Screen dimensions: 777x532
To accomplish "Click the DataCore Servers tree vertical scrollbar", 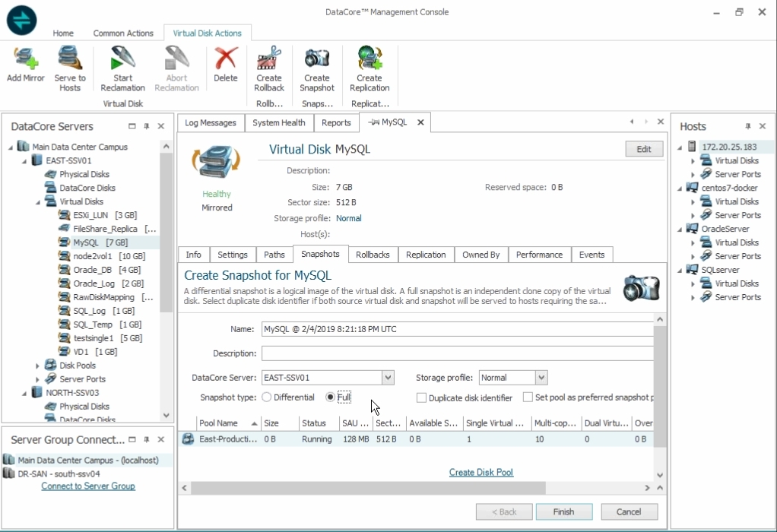I will [x=166, y=233].
